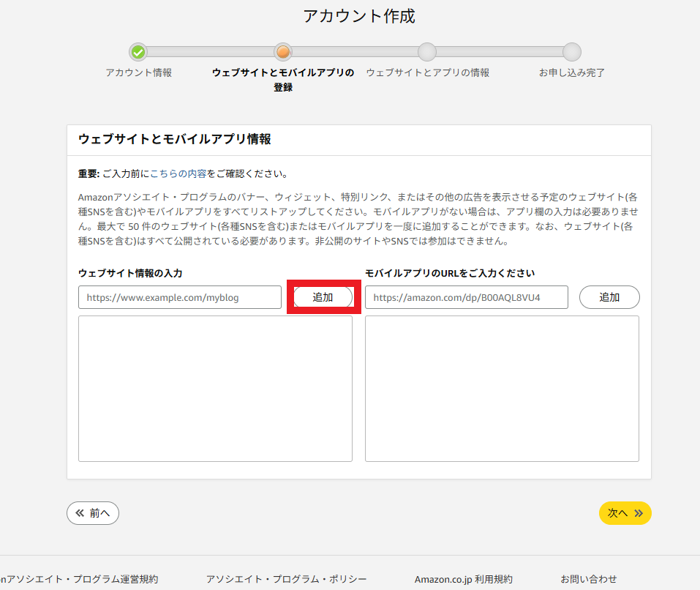700x590 pixels.
Task: Click the green checkmark step icon
Action: 138,52
